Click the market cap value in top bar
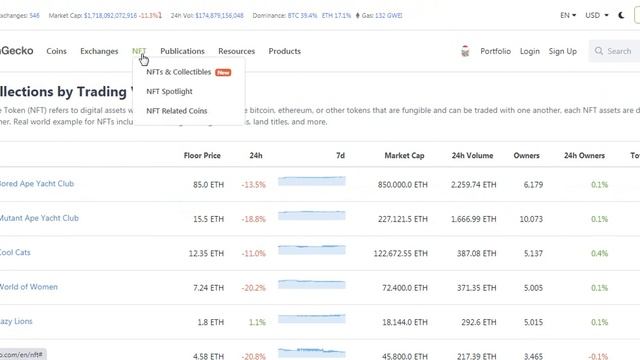The width and height of the screenshot is (640, 360). coord(110,16)
